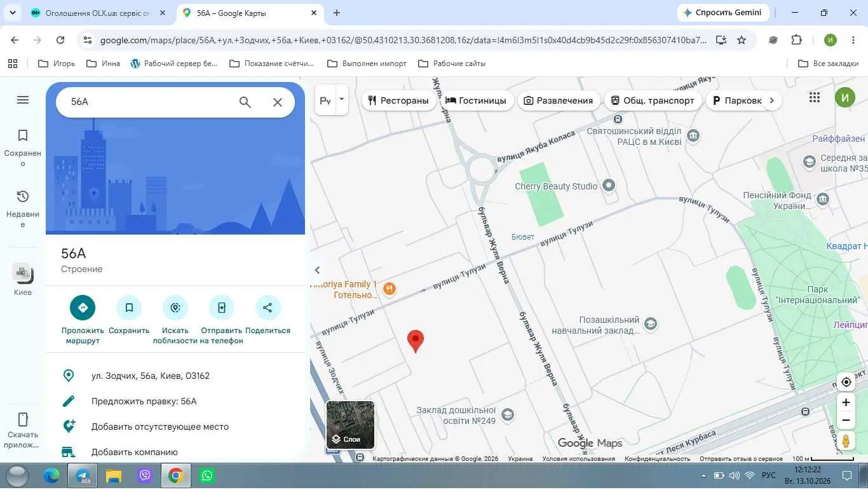The width and height of the screenshot is (868, 492).
Task: Filter map by Restaurants chip
Action: click(x=398, y=100)
